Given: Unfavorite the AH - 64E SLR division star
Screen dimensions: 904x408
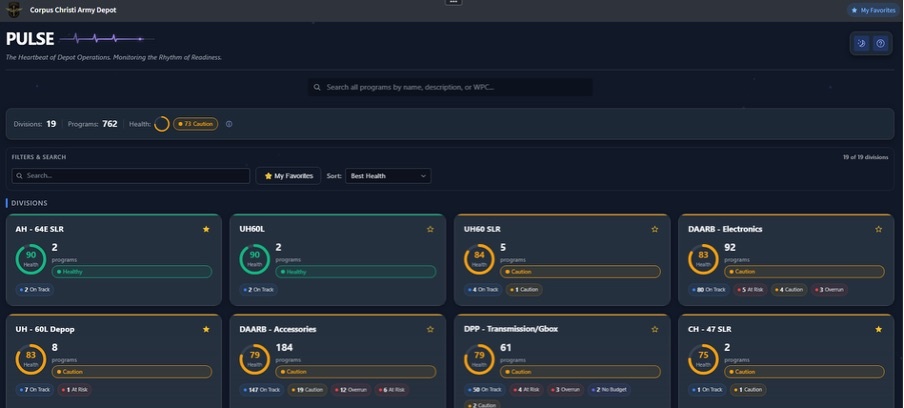Looking at the screenshot, I should [206, 229].
